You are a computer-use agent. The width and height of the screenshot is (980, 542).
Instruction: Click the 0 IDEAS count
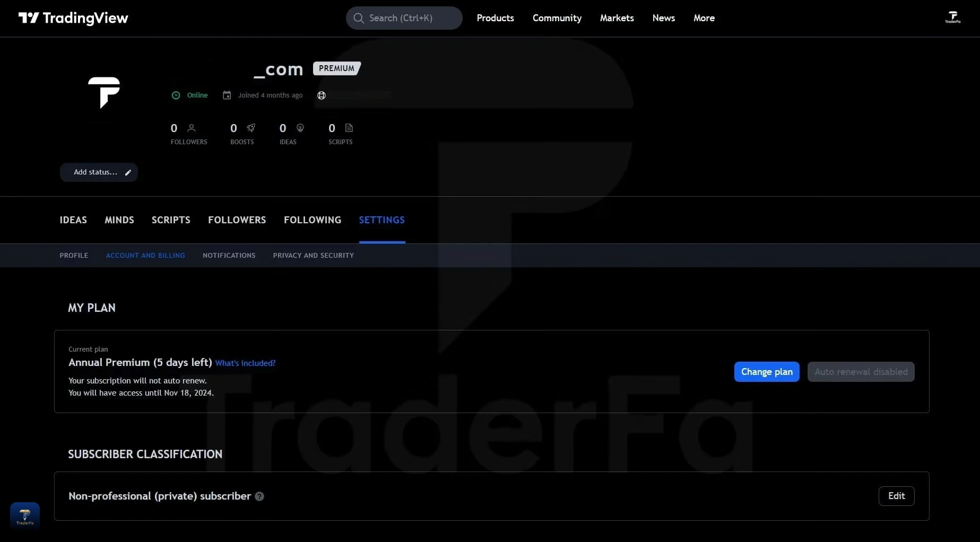pos(291,134)
